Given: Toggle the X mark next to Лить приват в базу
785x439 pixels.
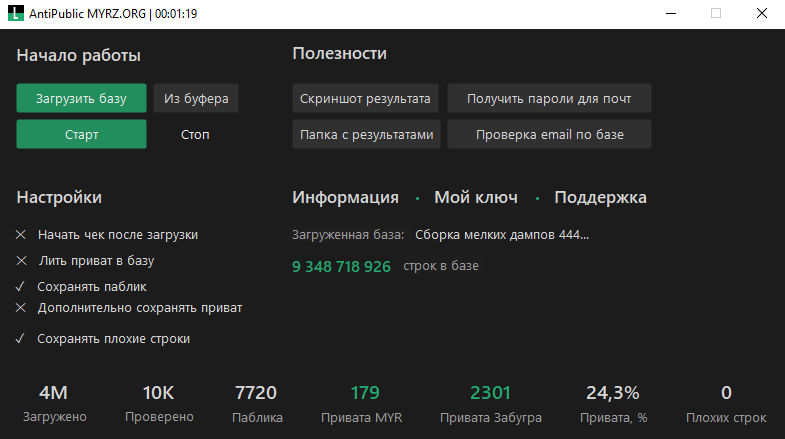Looking at the screenshot, I should pos(21,261).
